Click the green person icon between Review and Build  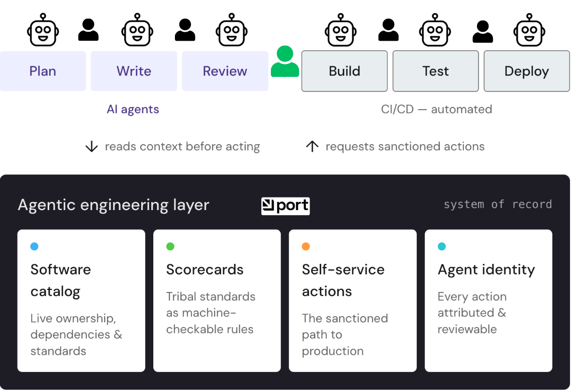tap(285, 61)
